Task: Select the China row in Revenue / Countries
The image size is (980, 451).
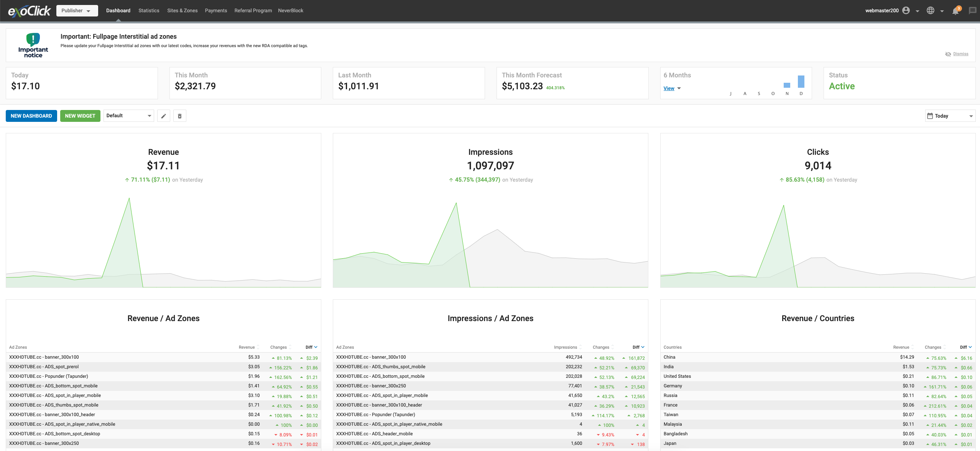Action: click(818, 357)
